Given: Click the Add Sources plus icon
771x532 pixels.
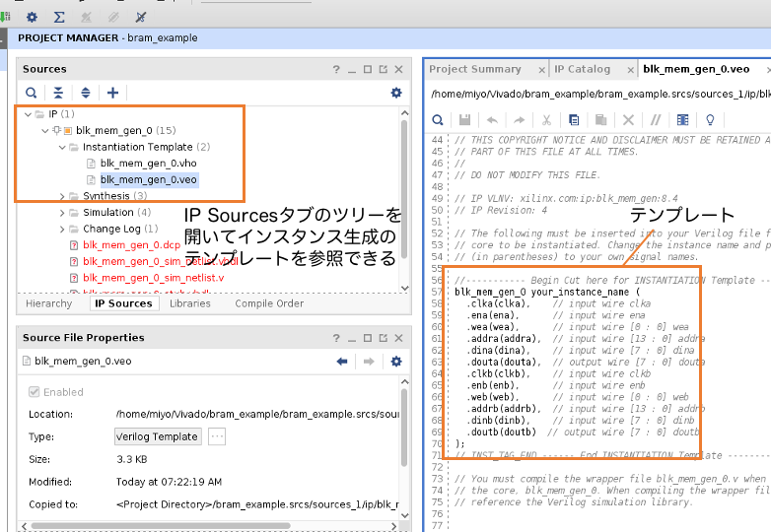Looking at the screenshot, I should point(112,93).
